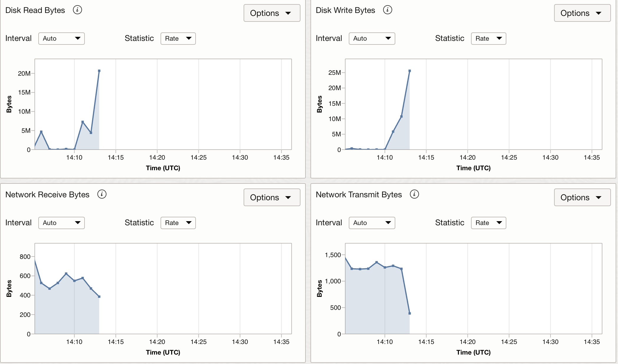Image resolution: width=618 pixels, height=364 pixels.
Task: Click info icon beside Disk Read Bytes
Action: click(x=77, y=10)
